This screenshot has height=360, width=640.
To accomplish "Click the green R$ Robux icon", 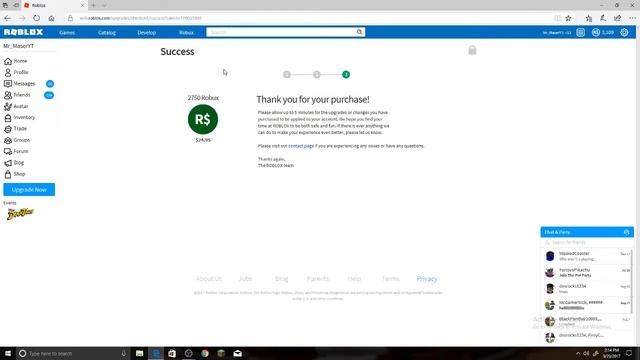I will click(x=203, y=119).
